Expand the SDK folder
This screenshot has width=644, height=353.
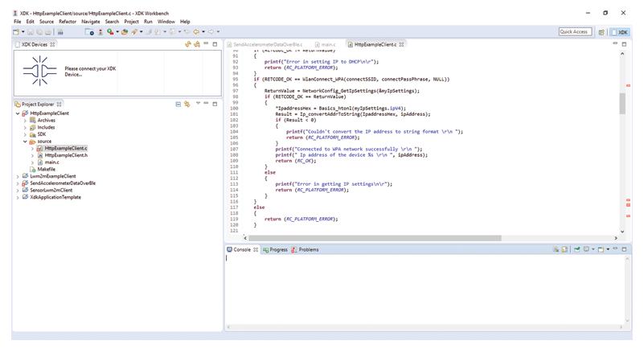tap(25, 134)
